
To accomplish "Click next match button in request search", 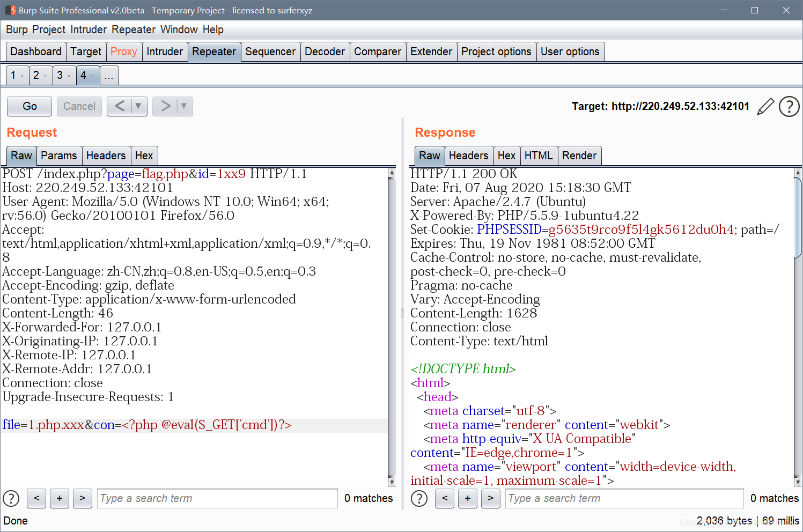I will 83,498.
